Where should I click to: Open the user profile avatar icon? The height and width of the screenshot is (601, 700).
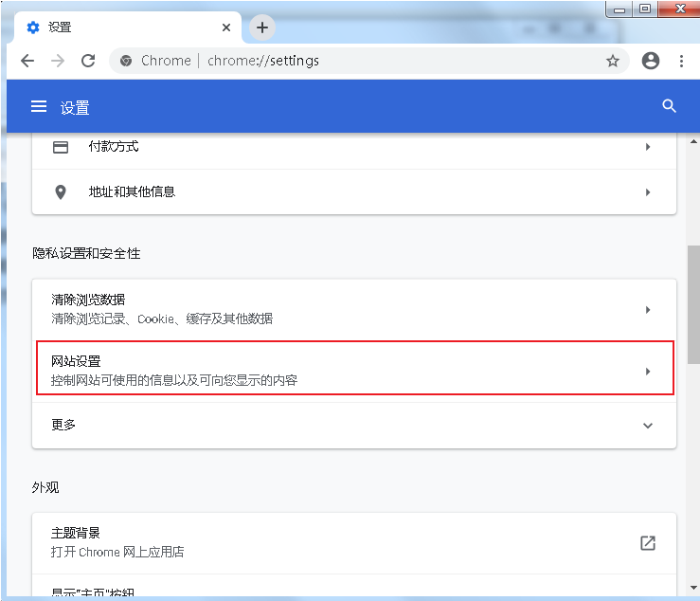pyautogui.click(x=650, y=61)
